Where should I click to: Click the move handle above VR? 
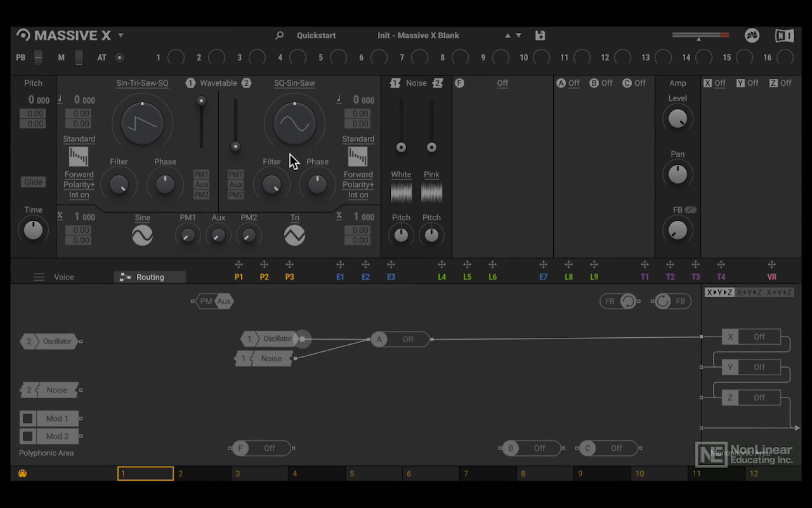pyautogui.click(x=771, y=265)
